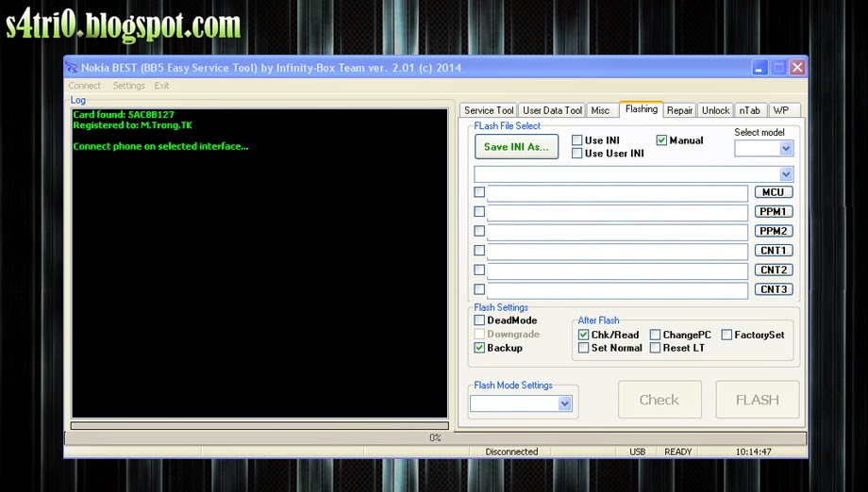The image size is (868, 492).
Task: Uncheck the Manual checkbox
Action: 661,139
